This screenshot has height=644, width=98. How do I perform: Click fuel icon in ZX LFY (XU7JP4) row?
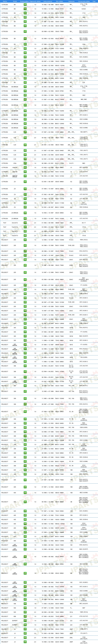pyautogui.click(x=25, y=203)
